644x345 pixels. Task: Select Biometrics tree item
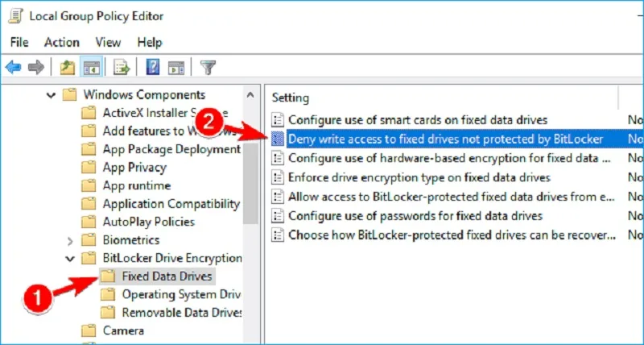[x=131, y=239]
